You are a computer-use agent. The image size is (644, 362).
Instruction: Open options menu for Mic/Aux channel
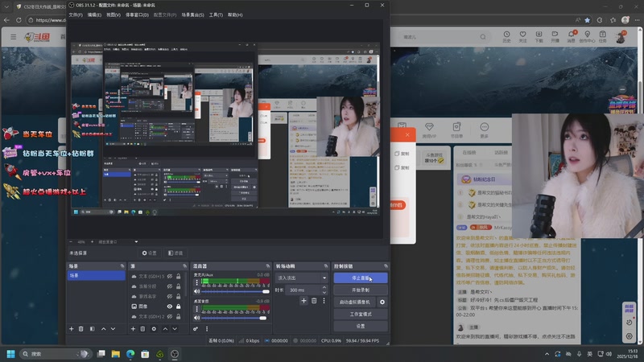(x=196, y=282)
